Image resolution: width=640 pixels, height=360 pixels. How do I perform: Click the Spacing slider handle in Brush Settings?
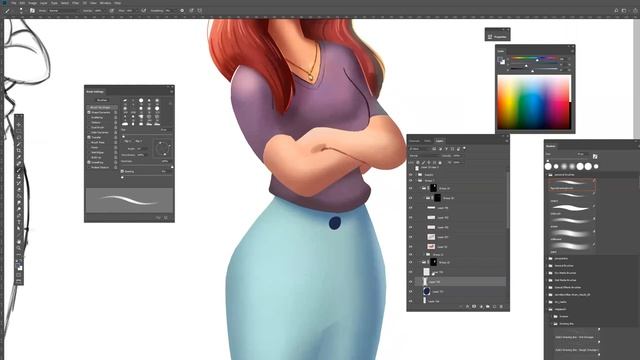(x=122, y=178)
